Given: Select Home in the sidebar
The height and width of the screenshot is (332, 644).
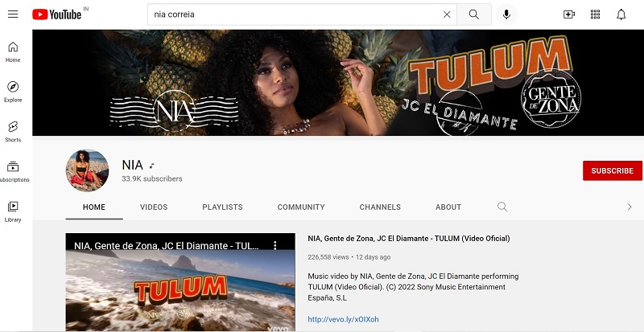Looking at the screenshot, I should point(13,51).
